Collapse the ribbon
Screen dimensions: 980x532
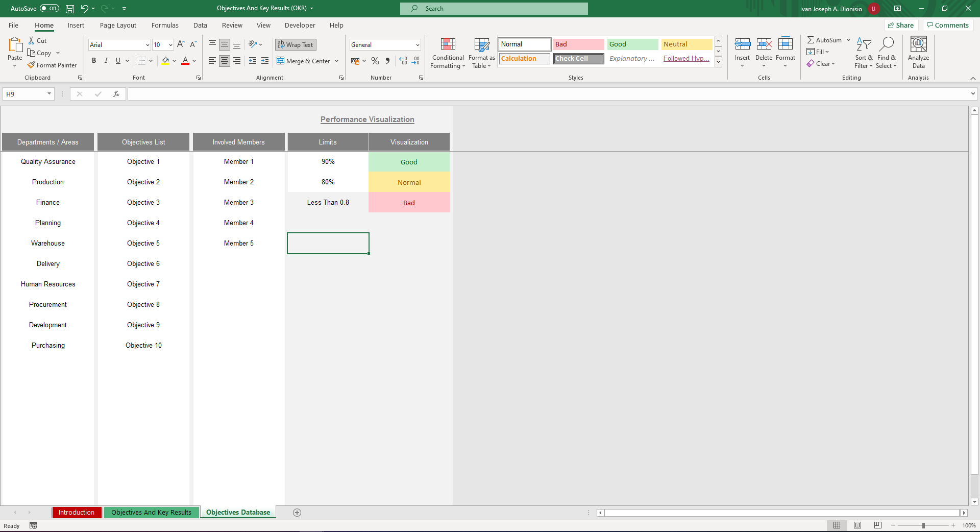point(973,78)
